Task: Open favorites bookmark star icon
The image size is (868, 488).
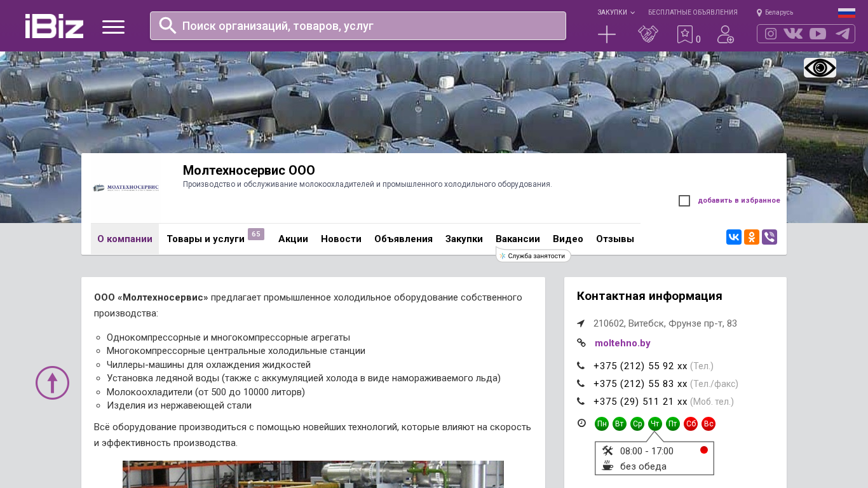Action: click(x=685, y=34)
